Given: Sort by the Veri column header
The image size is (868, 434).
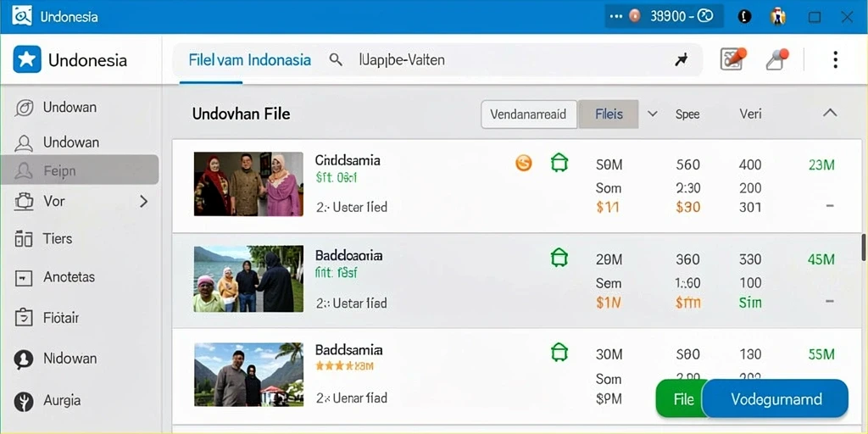Looking at the screenshot, I should point(751,114).
